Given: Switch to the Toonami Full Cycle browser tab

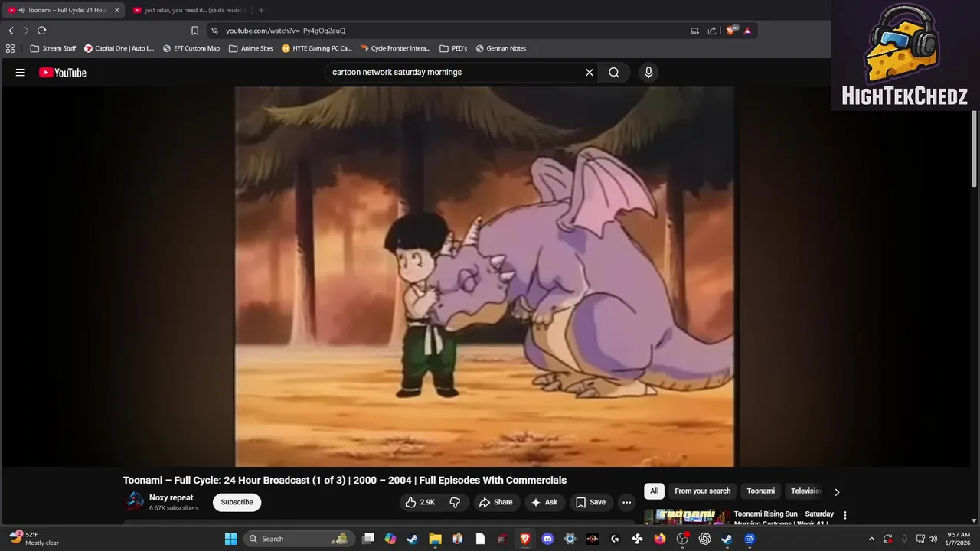Looking at the screenshot, I should tap(63, 10).
